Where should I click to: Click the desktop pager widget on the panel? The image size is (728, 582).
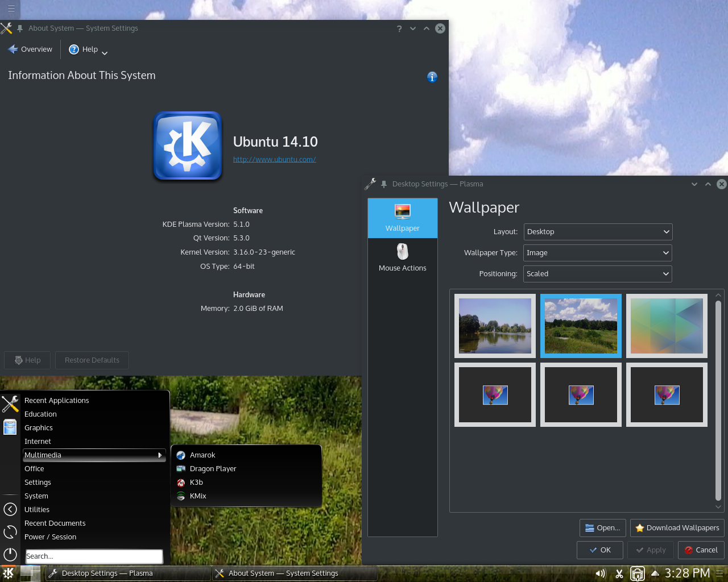pyautogui.click(x=30, y=573)
